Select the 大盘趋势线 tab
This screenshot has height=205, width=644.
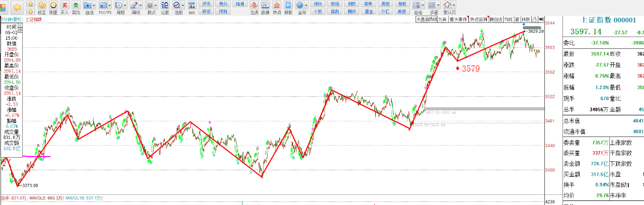[426, 19]
